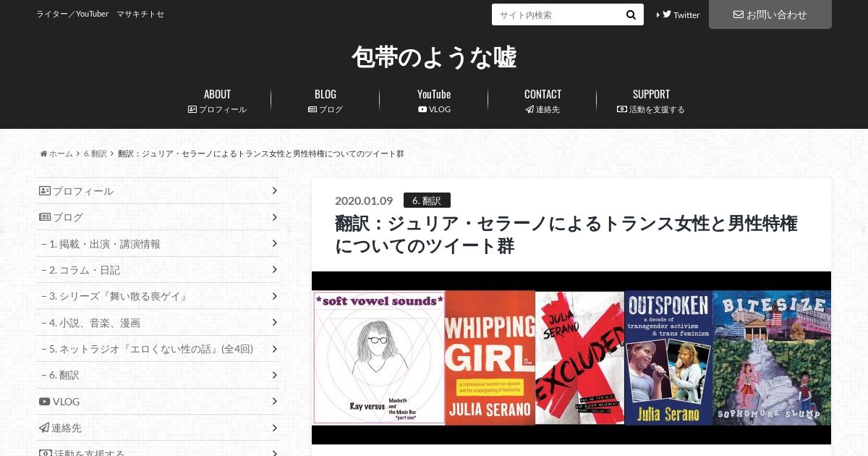This screenshot has height=456, width=868.
Task: Click the Bitesize Sophomore Slump cover
Action: pyautogui.click(x=771, y=358)
